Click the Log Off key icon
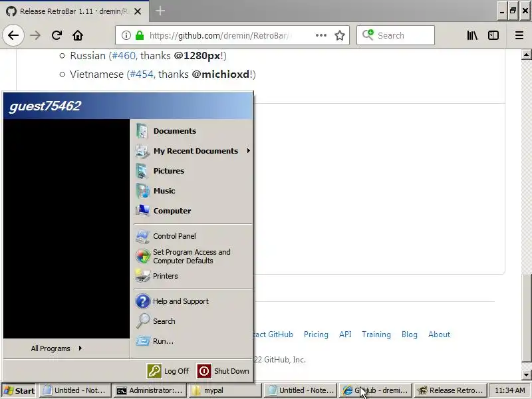The height and width of the screenshot is (399, 532). tap(154, 371)
